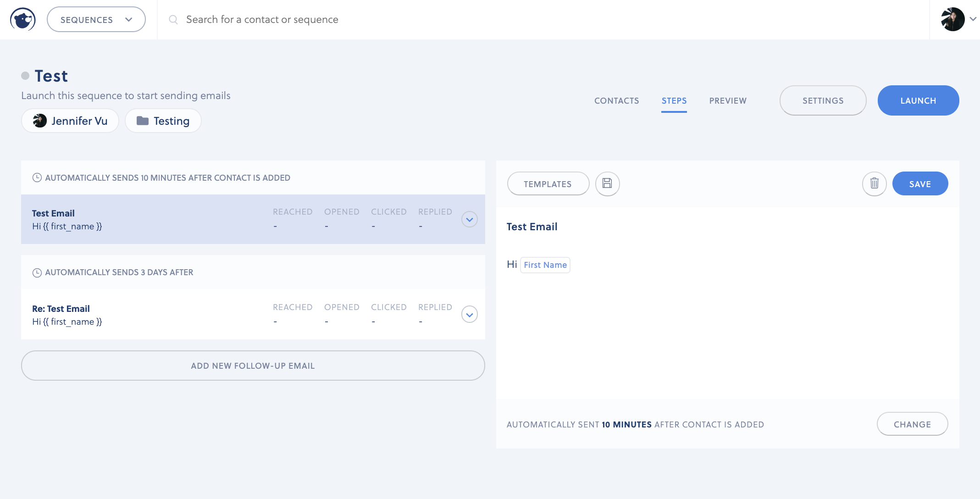The width and height of the screenshot is (980, 499).
Task: Expand the Test Email step chevron
Action: pos(469,219)
